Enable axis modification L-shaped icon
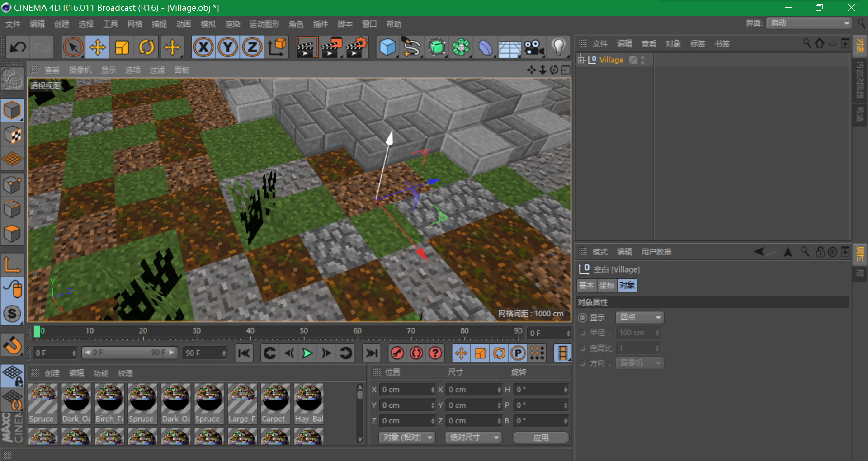868x461 pixels. (12, 264)
